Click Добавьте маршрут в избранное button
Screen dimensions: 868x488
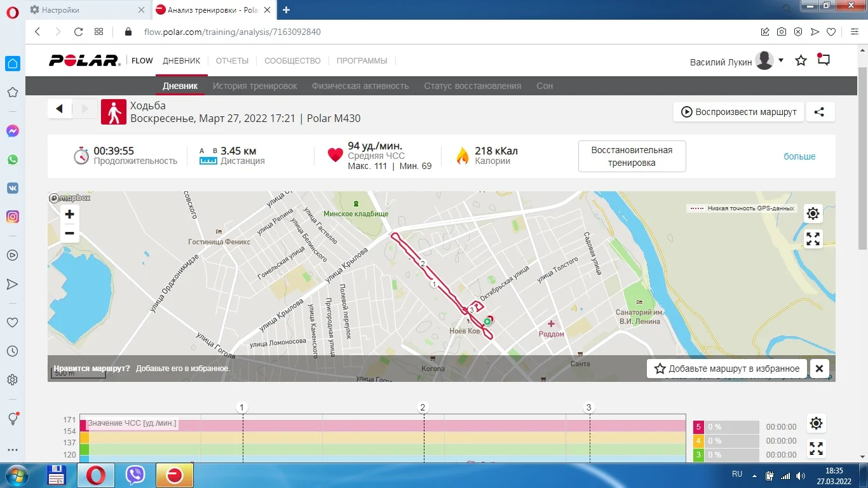point(727,369)
